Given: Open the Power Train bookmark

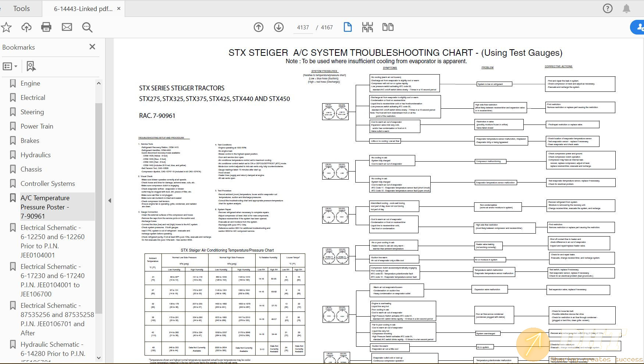Looking at the screenshot, I should coord(37,126).
